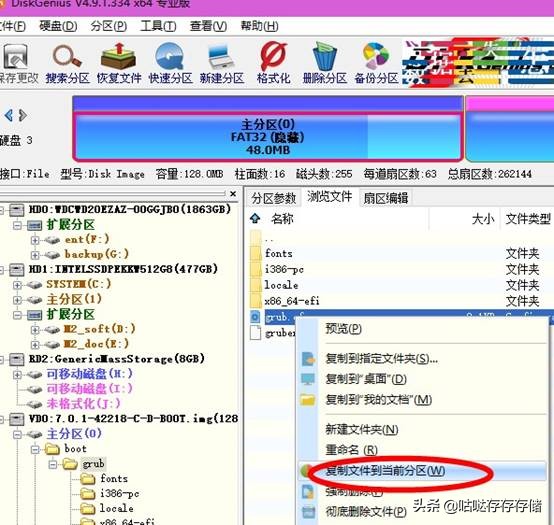Click the RD2 GenericMassStorage disk icon
The width and height of the screenshot is (554, 525).
(x=16, y=360)
